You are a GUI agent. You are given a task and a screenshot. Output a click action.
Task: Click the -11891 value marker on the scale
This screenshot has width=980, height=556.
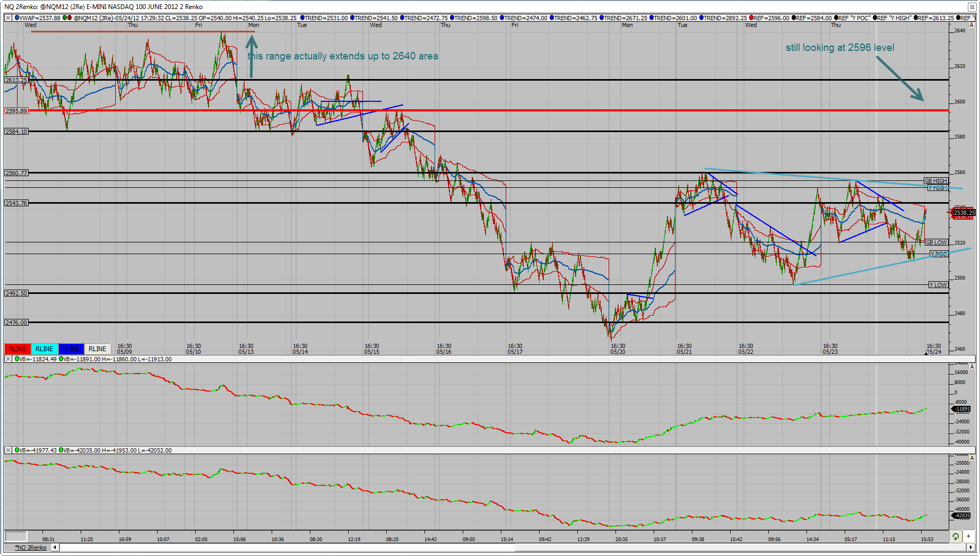click(x=962, y=409)
